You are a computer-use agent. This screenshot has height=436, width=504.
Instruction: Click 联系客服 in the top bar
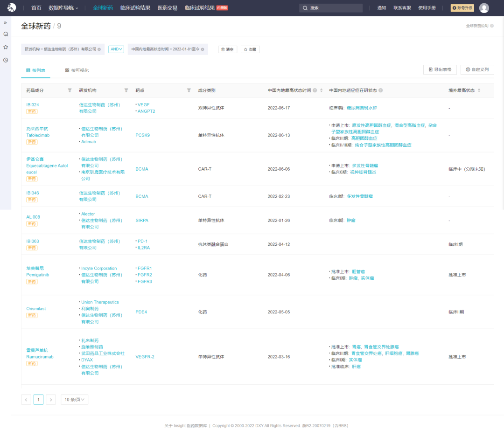click(x=402, y=8)
